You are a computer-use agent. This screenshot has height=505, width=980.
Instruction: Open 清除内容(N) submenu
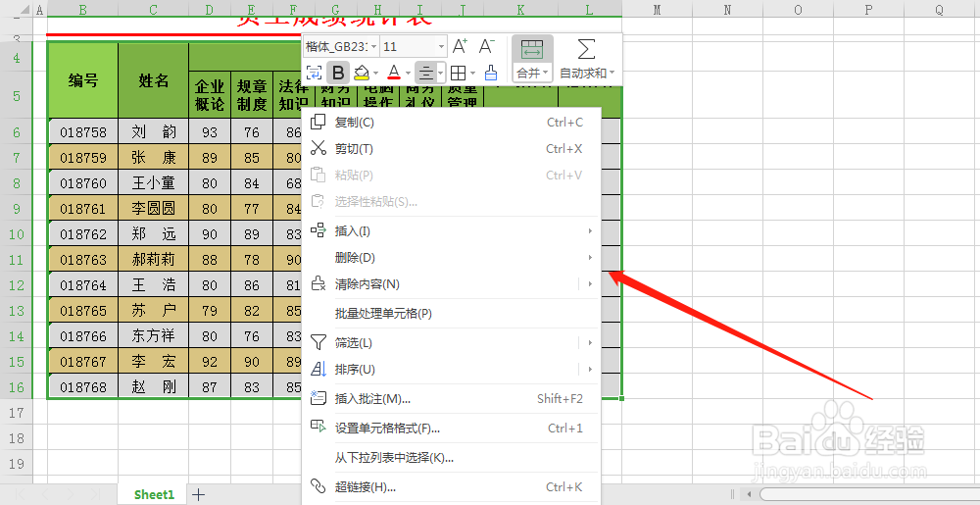pyautogui.click(x=451, y=284)
